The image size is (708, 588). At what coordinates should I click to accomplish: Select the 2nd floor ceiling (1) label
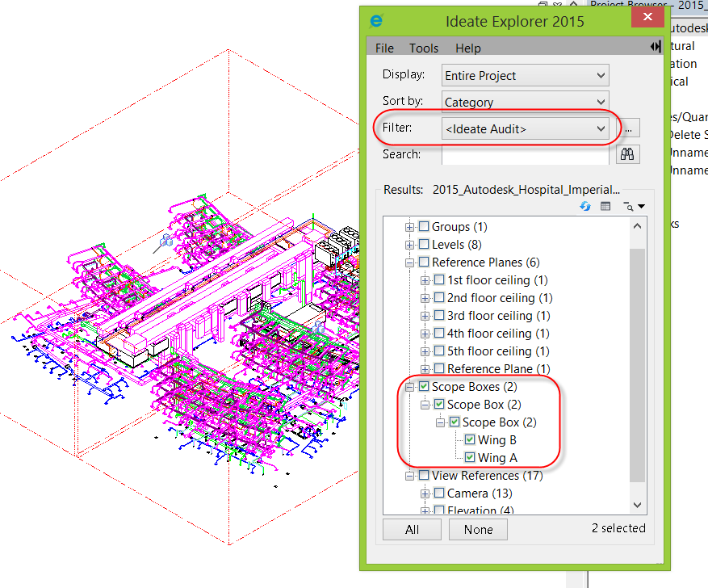pos(500,298)
